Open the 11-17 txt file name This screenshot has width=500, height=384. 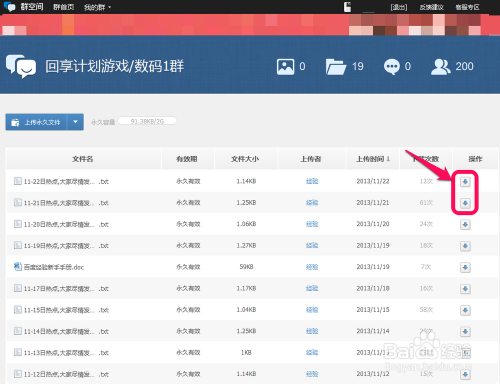click(66, 289)
